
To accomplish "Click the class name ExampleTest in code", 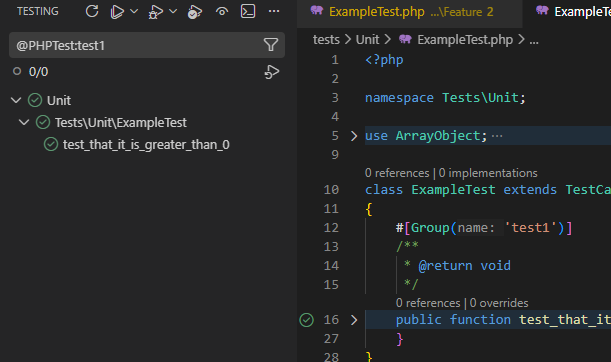I will [x=453, y=190].
